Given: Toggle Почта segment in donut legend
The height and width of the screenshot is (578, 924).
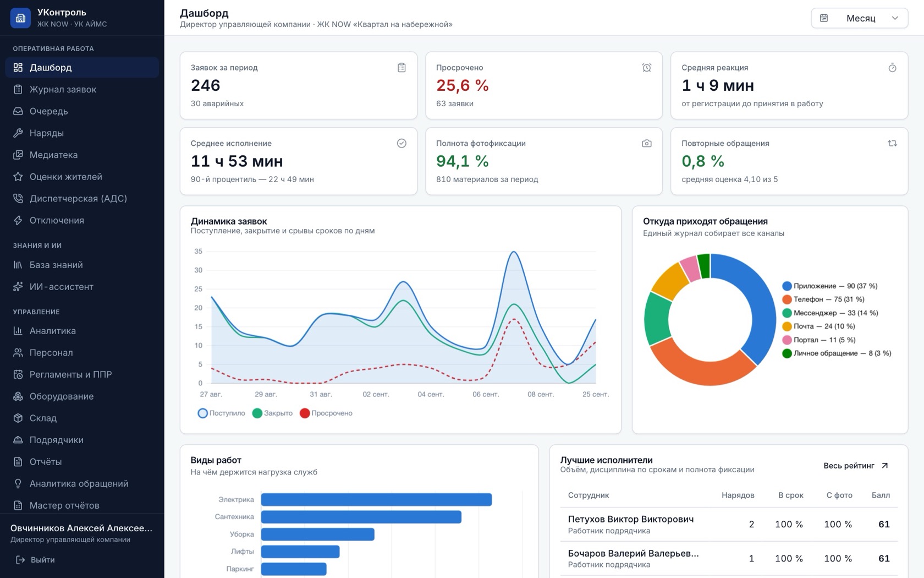Looking at the screenshot, I should click(819, 326).
